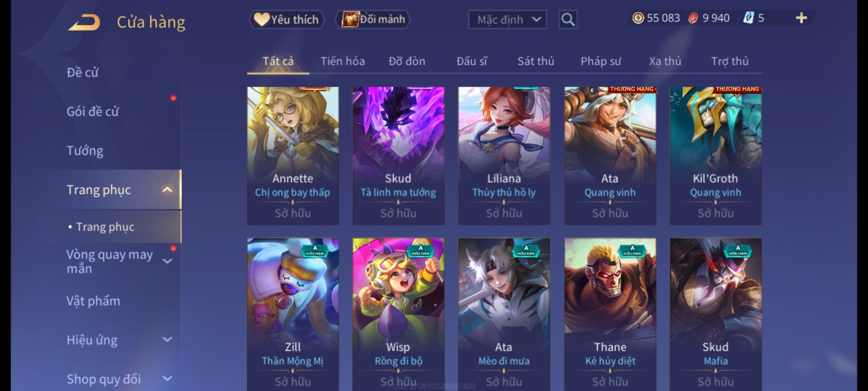Select the Tiến hóa tab

(x=342, y=61)
